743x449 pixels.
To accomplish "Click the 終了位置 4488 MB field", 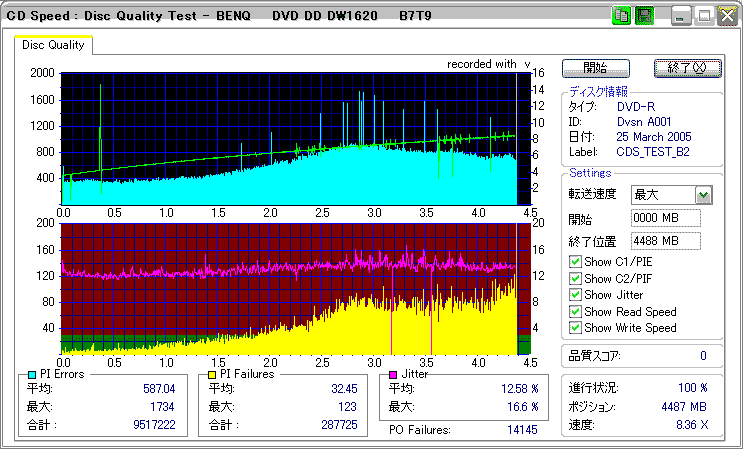I will 665,241.
